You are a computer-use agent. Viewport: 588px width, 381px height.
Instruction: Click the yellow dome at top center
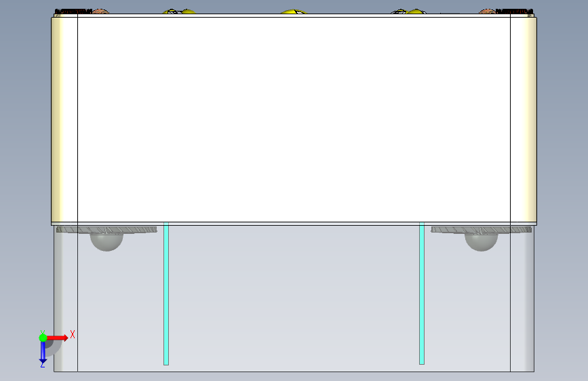pos(294,12)
